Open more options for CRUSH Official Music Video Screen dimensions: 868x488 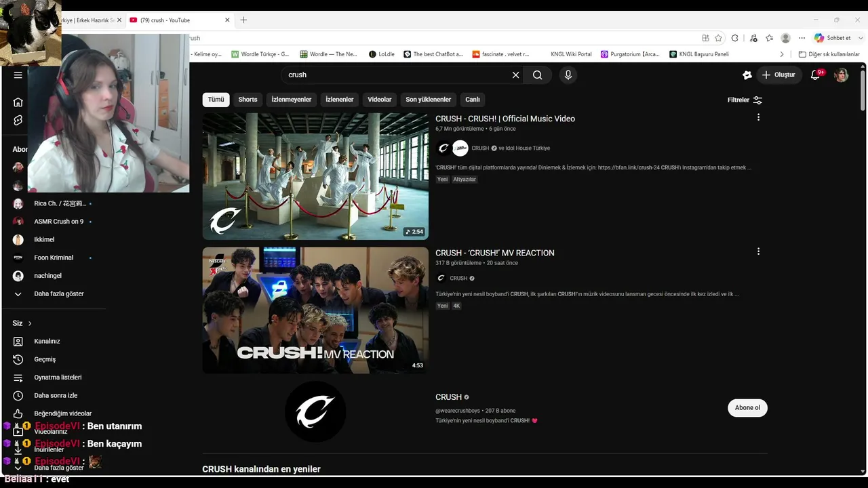tap(758, 117)
